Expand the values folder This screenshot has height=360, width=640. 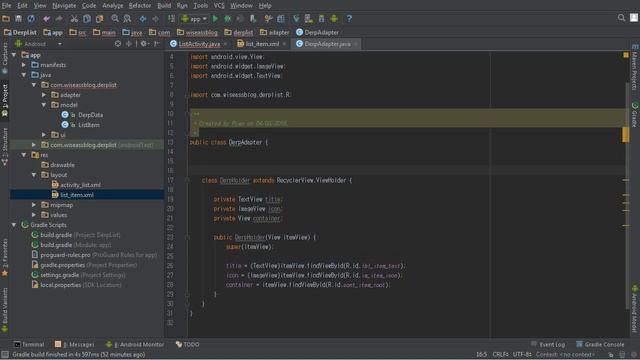click(x=34, y=215)
